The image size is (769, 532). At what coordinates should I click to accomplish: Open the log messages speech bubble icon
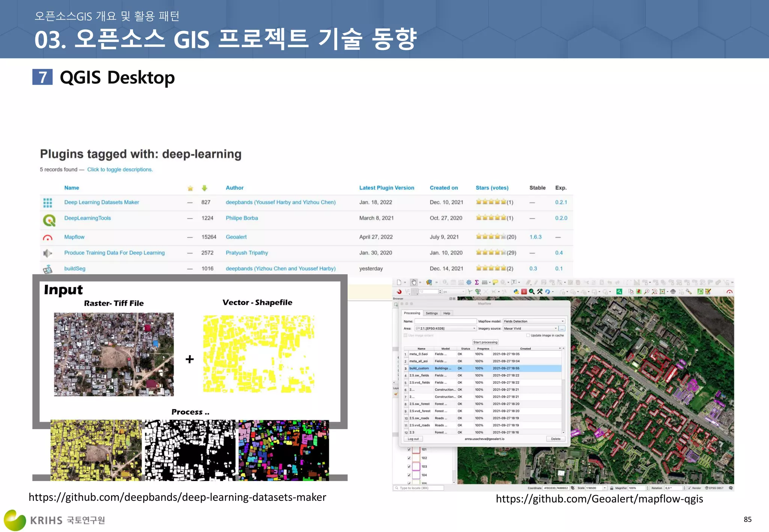tap(731, 488)
